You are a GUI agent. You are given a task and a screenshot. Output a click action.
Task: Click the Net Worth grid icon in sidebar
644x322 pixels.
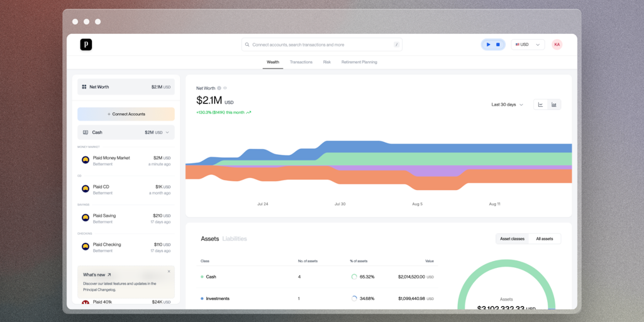pyautogui.click(x=84, y=87)
